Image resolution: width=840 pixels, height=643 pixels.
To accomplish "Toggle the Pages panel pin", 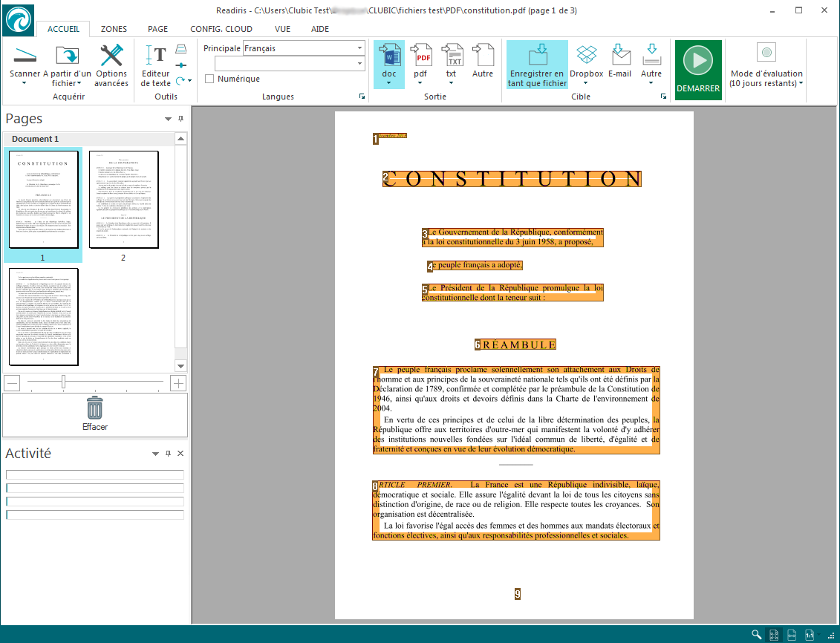I will pyautogui.click(x=180, y=120).
